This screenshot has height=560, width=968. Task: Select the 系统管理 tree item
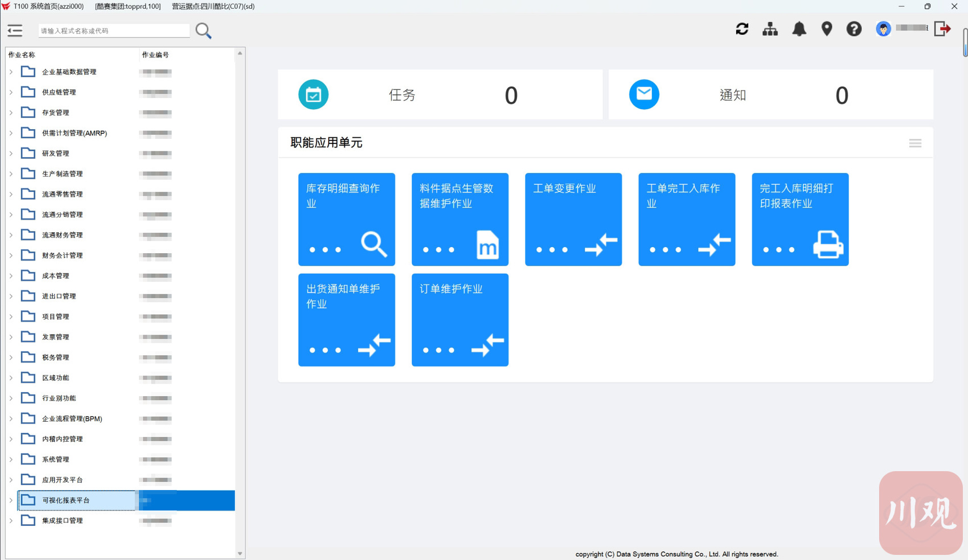[55, 459]
